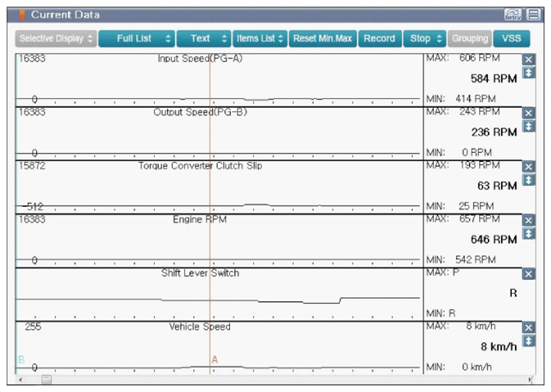Click the Input Speed(PG-A) graph title
Image resolution: width=551 pixels, height=392 pixels.
tap(200, 59)
